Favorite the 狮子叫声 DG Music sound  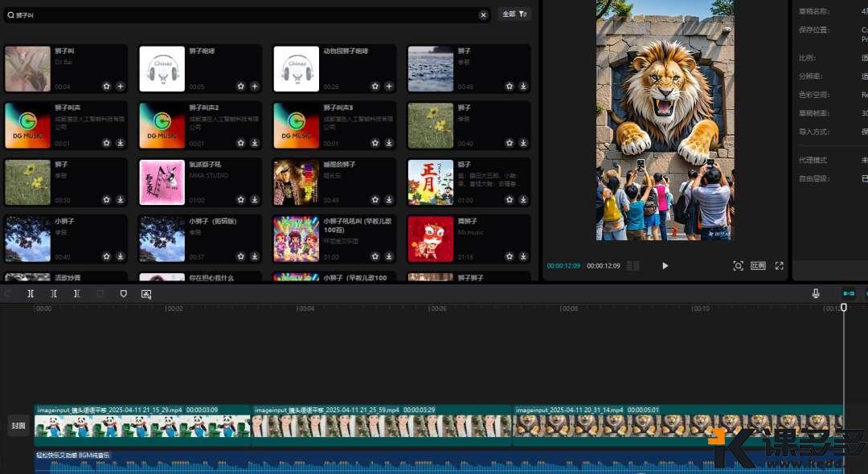pyautogui.click(x=106, y=143)
